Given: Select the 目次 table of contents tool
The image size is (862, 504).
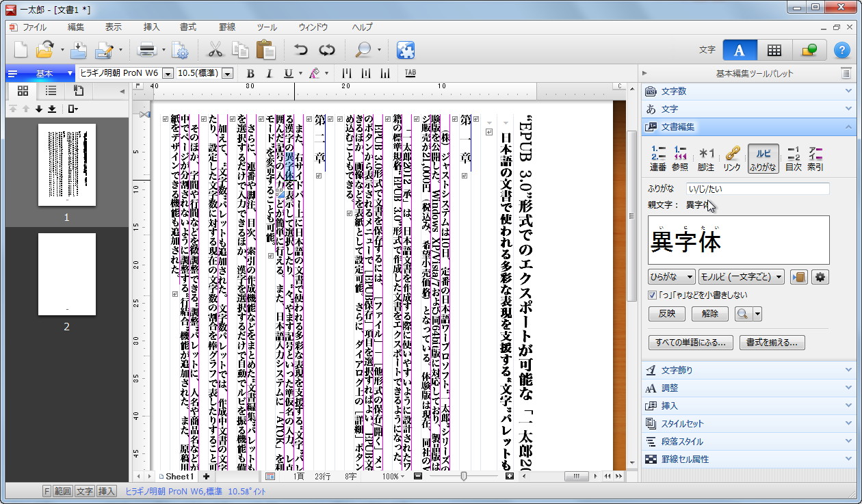Looking at the screenshot, I should click(794, 158).
